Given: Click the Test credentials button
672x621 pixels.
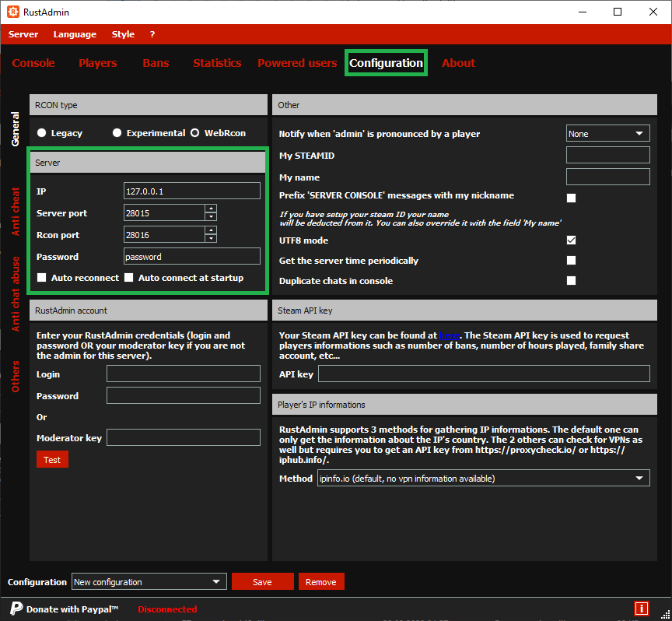Looking at the screenshot, I should click(x=52, y=459).
